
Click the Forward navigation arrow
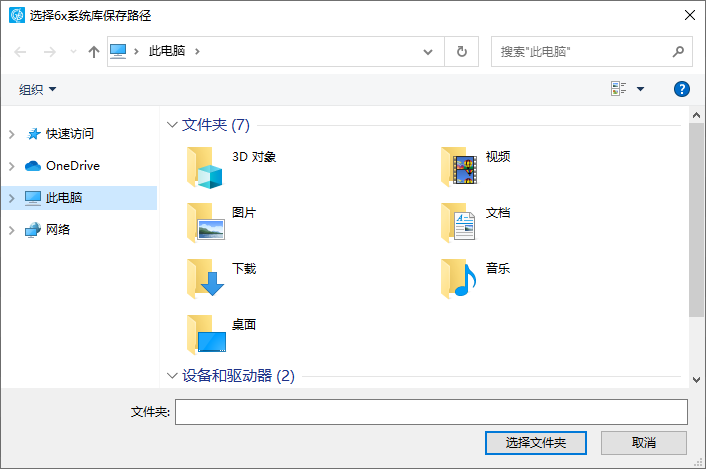(50, 52)
